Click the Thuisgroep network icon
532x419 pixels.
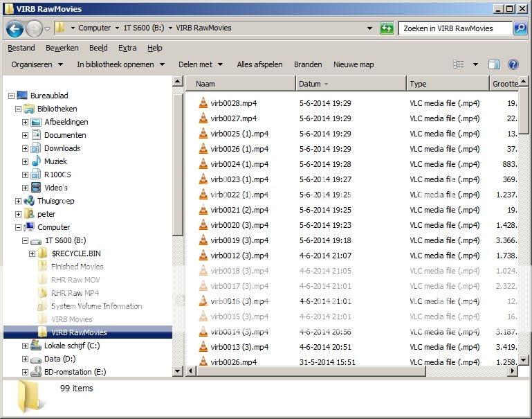[29, 201]
